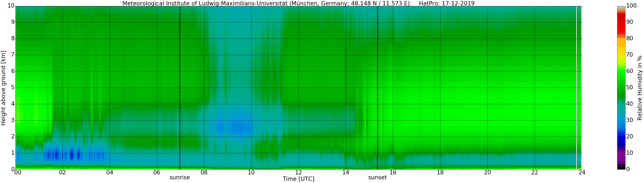644x183 pixels.
Task: Click time-axis tick label "22"
Action: tap(534, 172)
